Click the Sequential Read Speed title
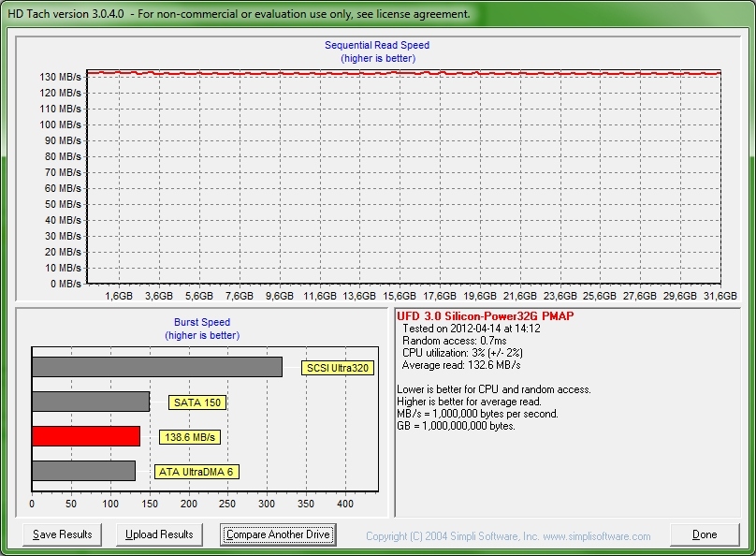 pyautogui.click(x=377, y=45)
